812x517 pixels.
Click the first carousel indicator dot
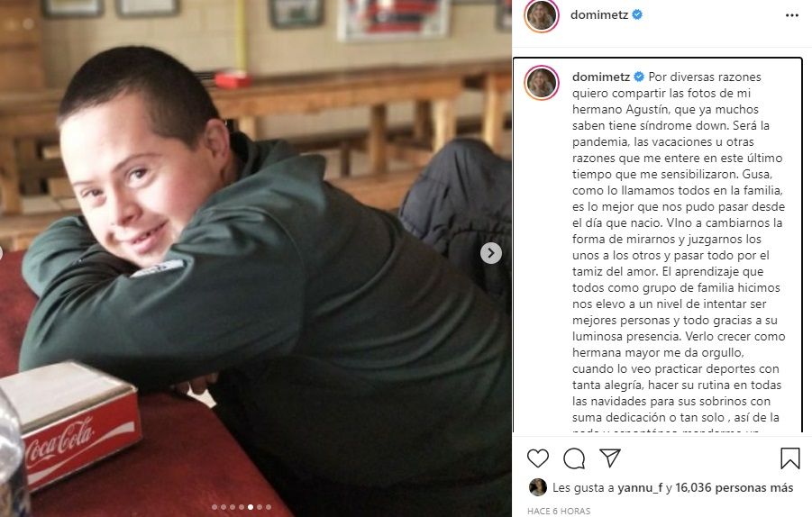point(214,507)
